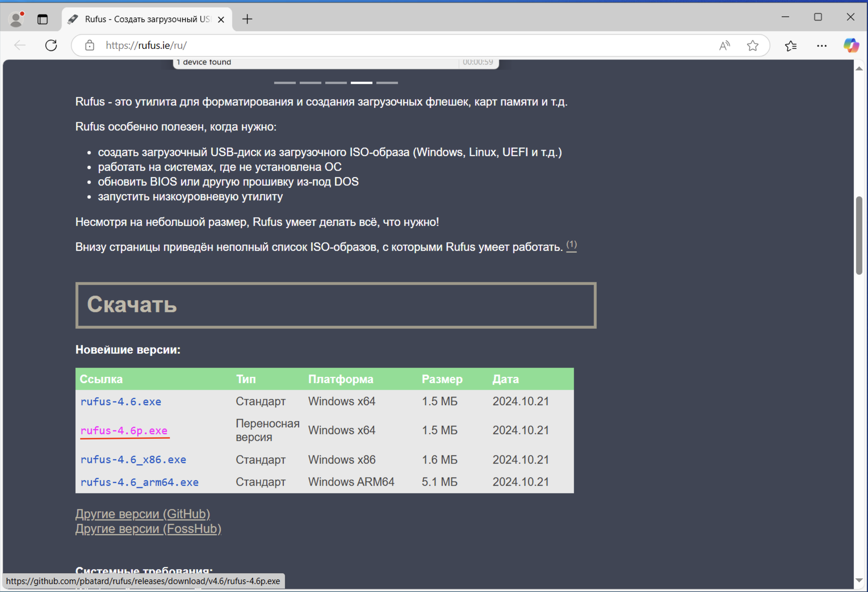Open Другие версии (GitHub) link

(143, 514)
